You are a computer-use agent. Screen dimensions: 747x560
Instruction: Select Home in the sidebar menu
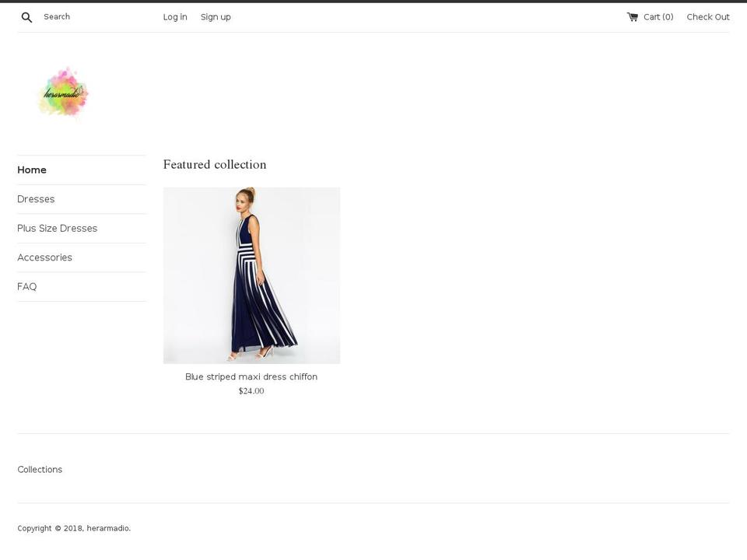[32, 170]
